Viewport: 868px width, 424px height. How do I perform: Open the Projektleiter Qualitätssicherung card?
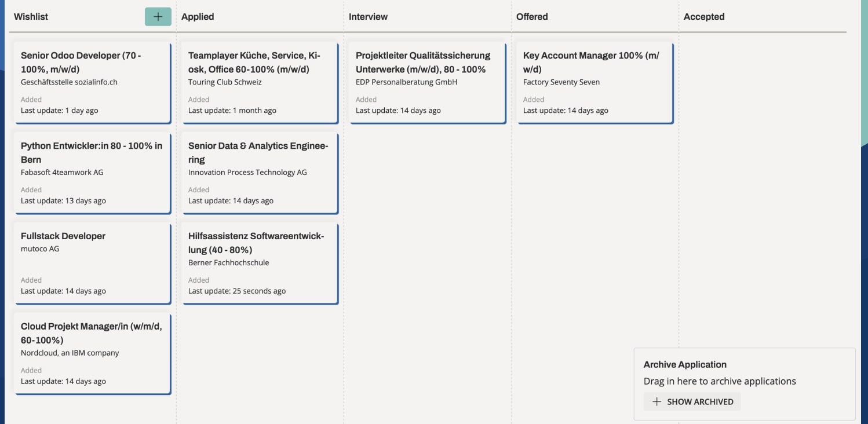tap(427, 82)
